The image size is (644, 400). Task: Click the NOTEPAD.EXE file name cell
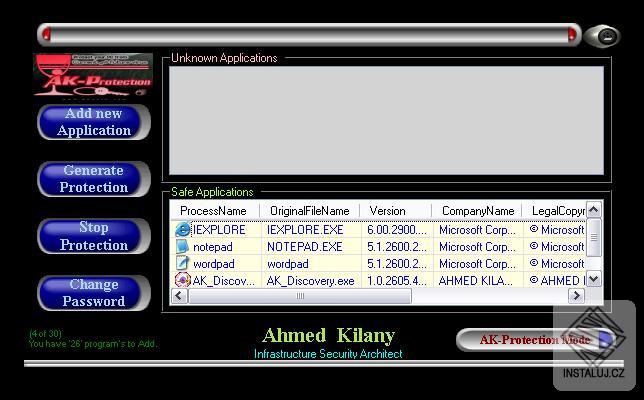point(304,247)
